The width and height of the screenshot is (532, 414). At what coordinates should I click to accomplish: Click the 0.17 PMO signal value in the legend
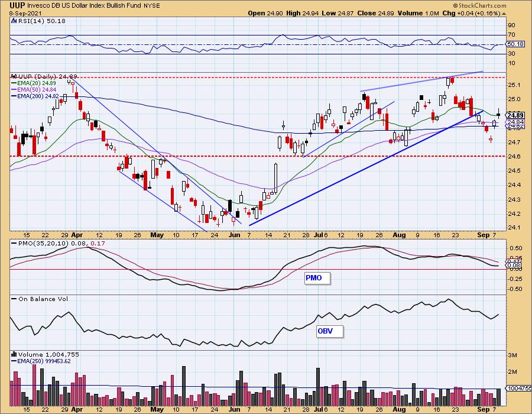point(98,244)
